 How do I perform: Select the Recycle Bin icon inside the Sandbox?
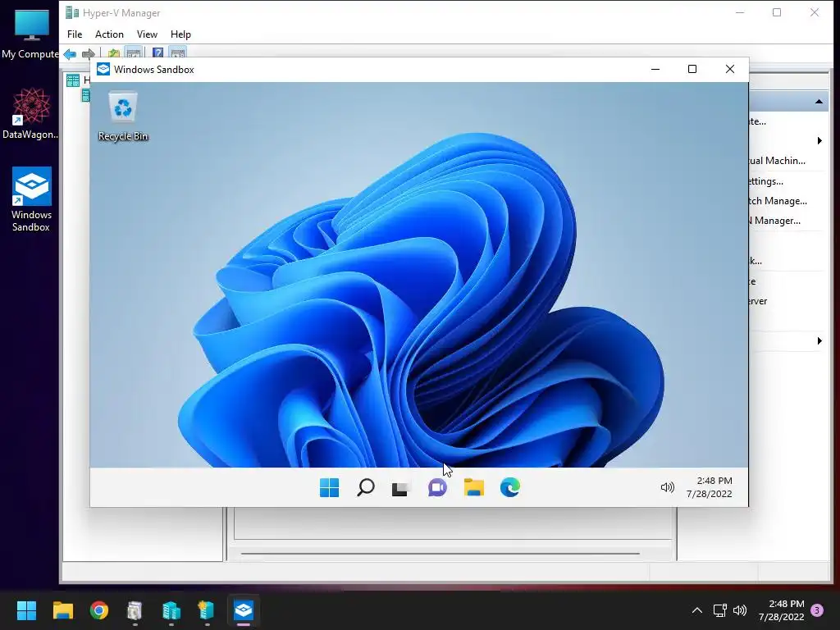point(123,116)
